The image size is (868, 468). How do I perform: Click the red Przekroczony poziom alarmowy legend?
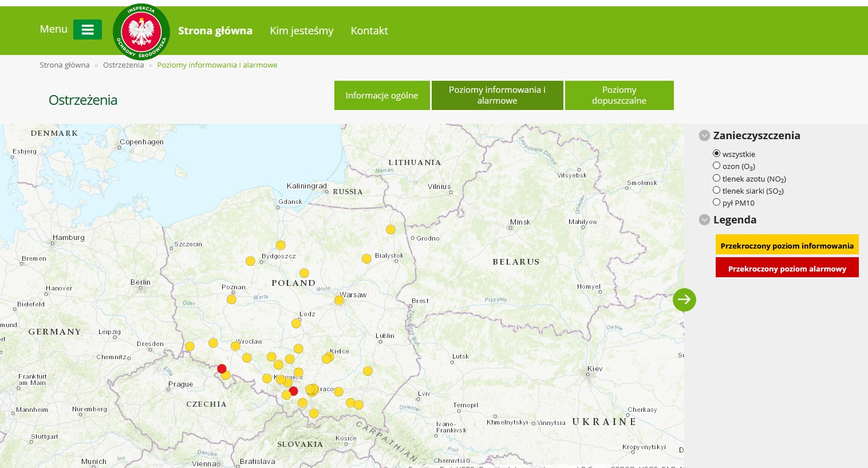click(787, 268)
